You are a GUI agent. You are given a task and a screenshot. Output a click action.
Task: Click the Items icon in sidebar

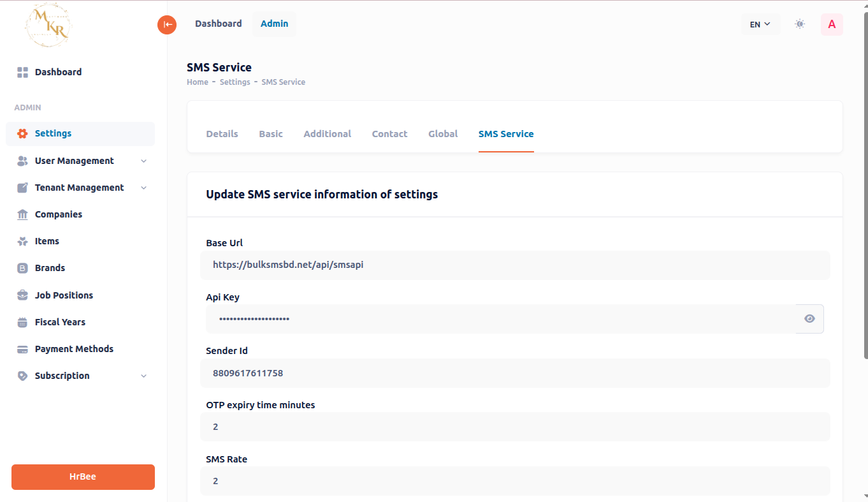[x=23, y=241]
